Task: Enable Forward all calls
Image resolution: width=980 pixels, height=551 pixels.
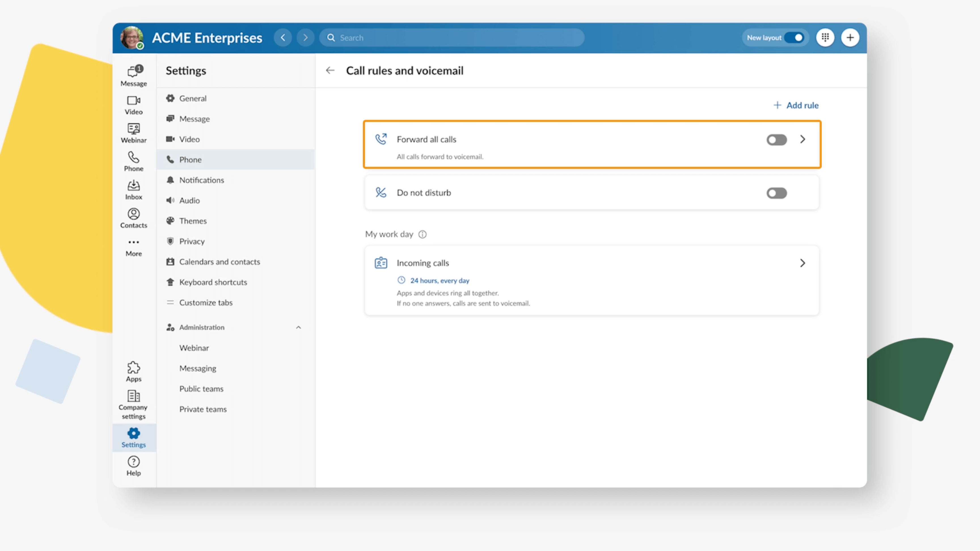Action: click(x=776, y=139)
